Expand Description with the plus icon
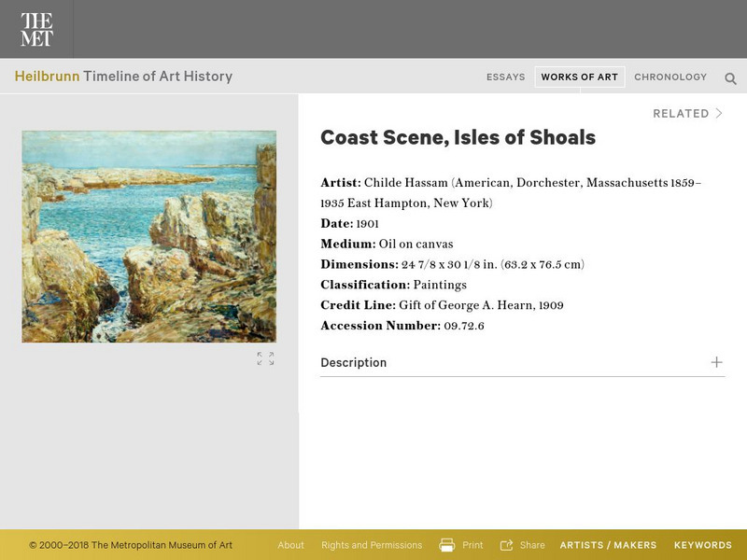This screenshot has width=747, height=560. (716, 362)
